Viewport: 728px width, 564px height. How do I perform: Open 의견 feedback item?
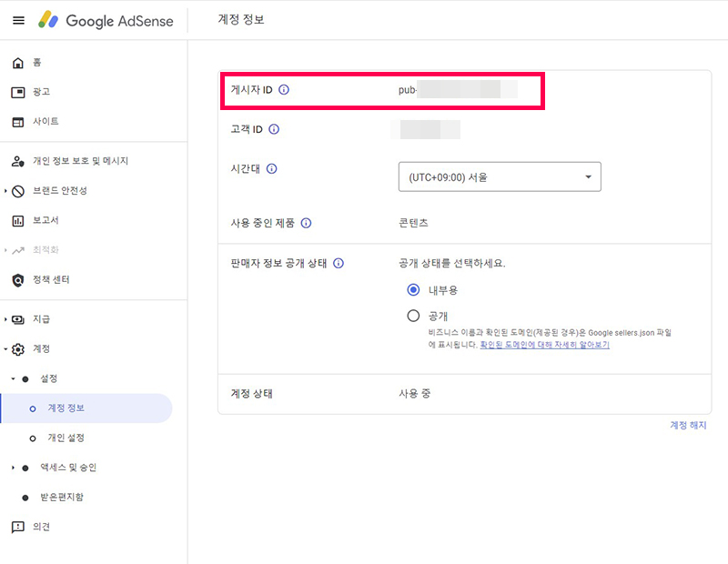(x=41, y=527)
